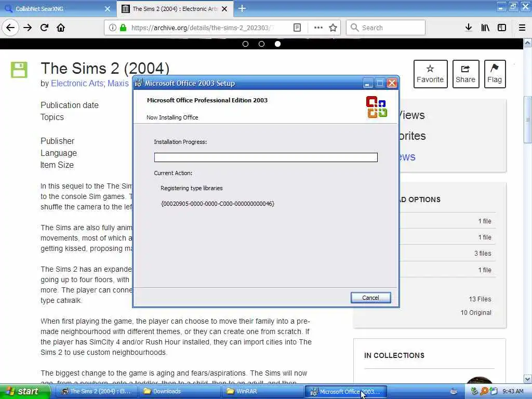This screenshot has height=399, width=532.
Task: Click the page scrollbar down arrow
Action: [527, 379]
